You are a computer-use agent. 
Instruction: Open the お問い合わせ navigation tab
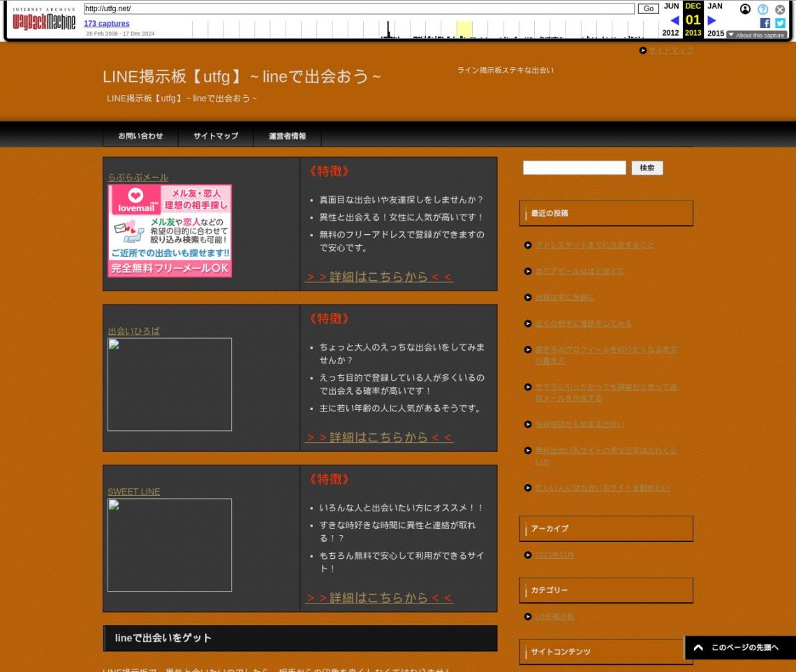coord(140,136)
